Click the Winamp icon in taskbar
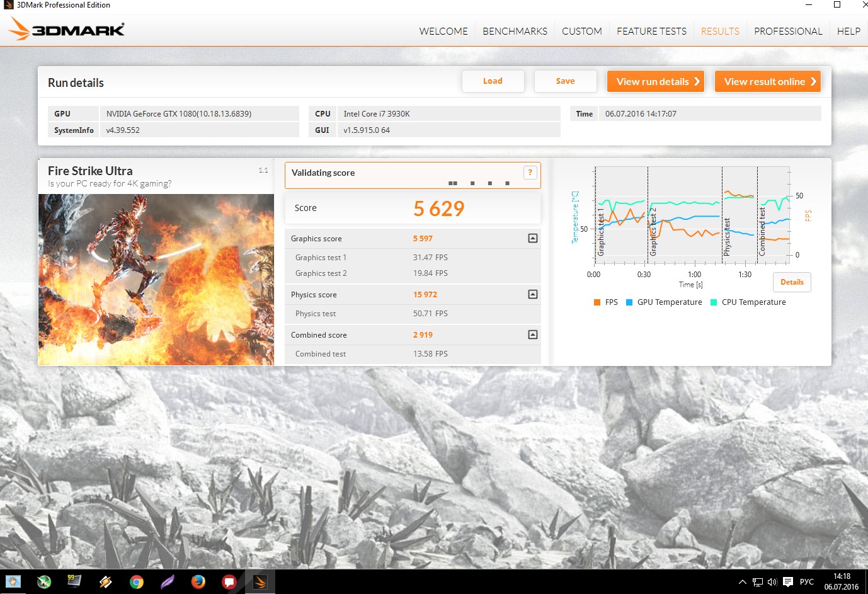 [105, 582]
